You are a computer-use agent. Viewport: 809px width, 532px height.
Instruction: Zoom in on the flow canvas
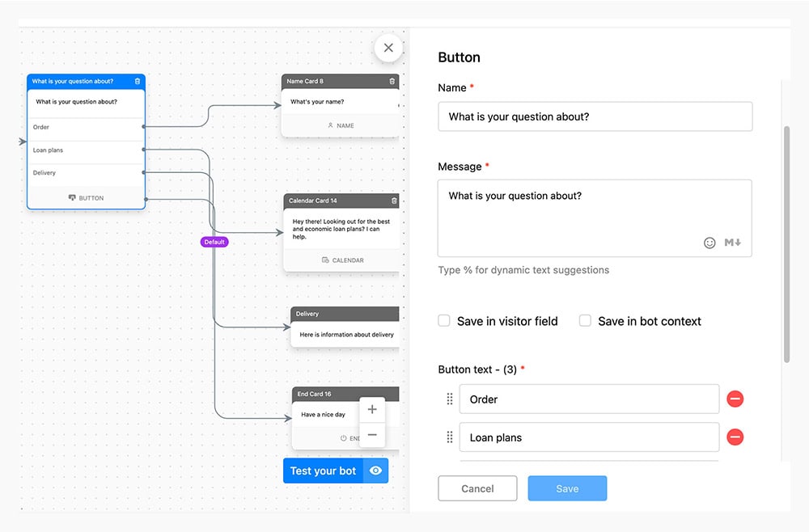pos(372,409)
